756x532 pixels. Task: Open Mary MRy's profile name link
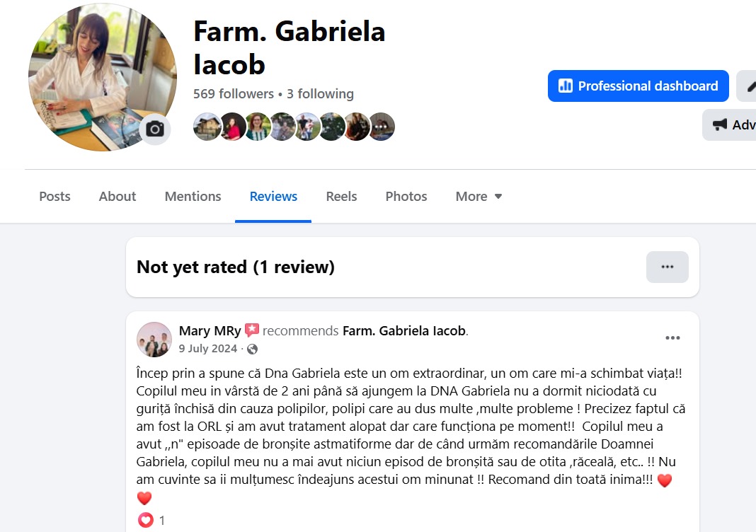pos(210,330)
